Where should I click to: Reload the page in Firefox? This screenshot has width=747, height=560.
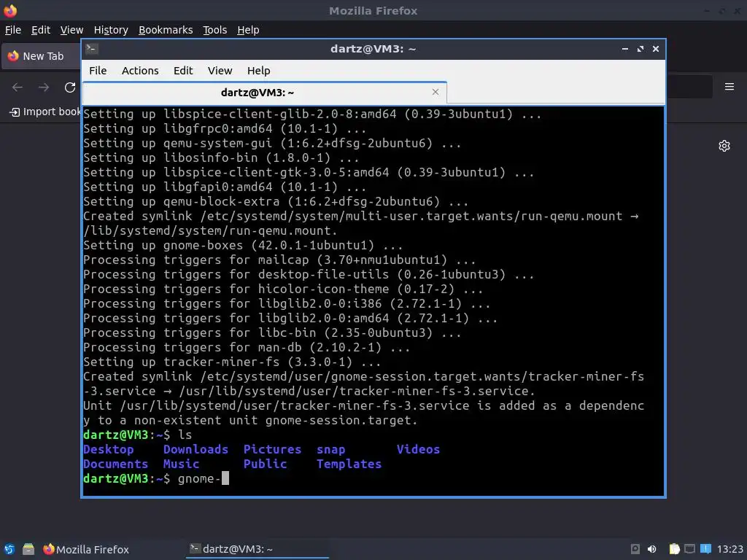70,87
